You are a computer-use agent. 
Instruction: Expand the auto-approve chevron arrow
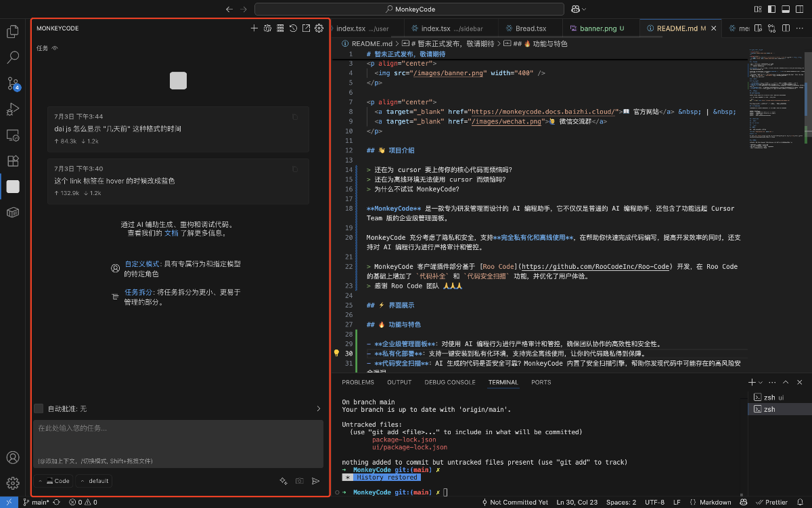(x=317, y=408)
